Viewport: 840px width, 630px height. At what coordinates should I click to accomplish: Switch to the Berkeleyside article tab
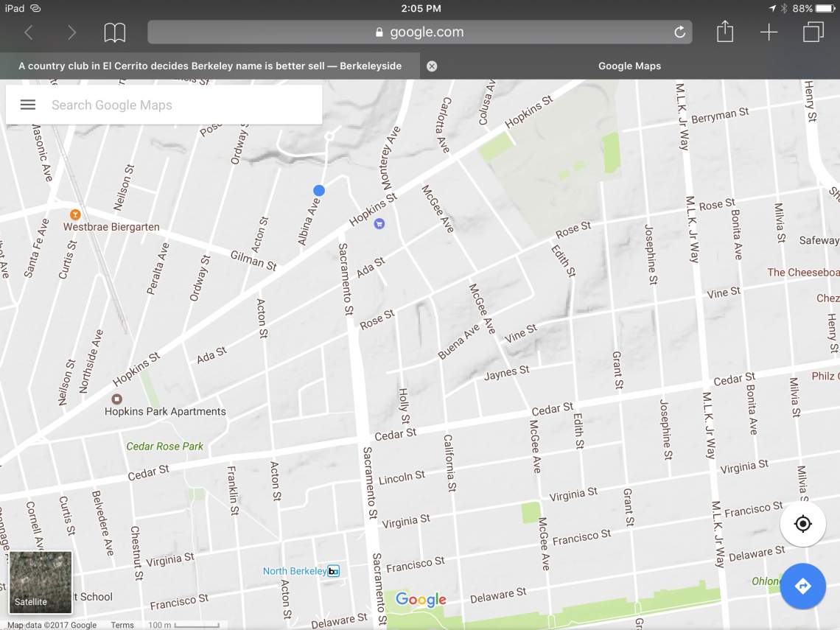[210, 66]
